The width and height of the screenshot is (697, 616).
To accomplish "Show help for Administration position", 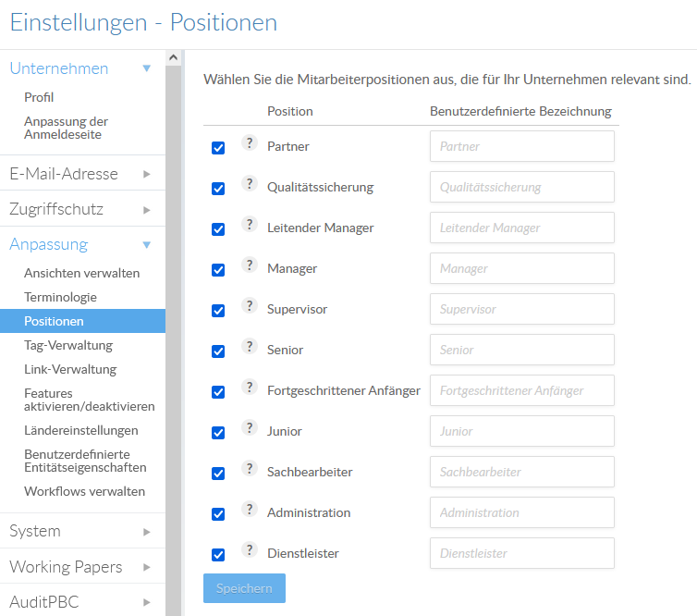I will (250, 509).
